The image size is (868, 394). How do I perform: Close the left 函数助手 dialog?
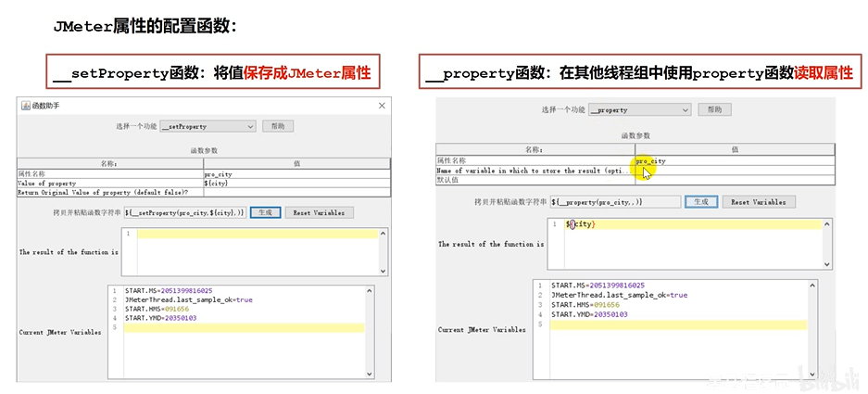pos(382,106)
